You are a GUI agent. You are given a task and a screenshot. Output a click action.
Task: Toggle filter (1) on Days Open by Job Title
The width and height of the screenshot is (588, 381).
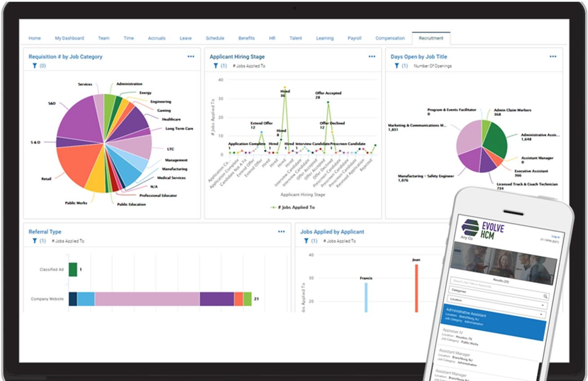pyautogui.click(x=405, y=66)
